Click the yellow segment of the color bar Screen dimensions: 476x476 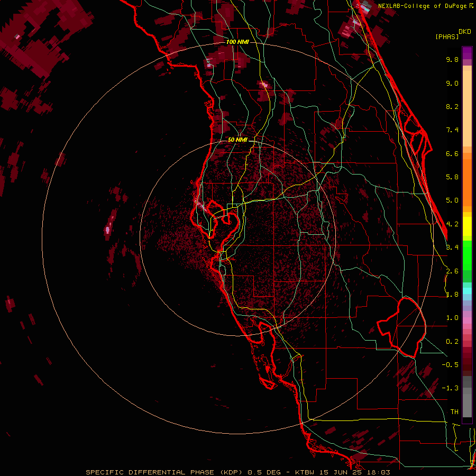(x=467, y=226)
